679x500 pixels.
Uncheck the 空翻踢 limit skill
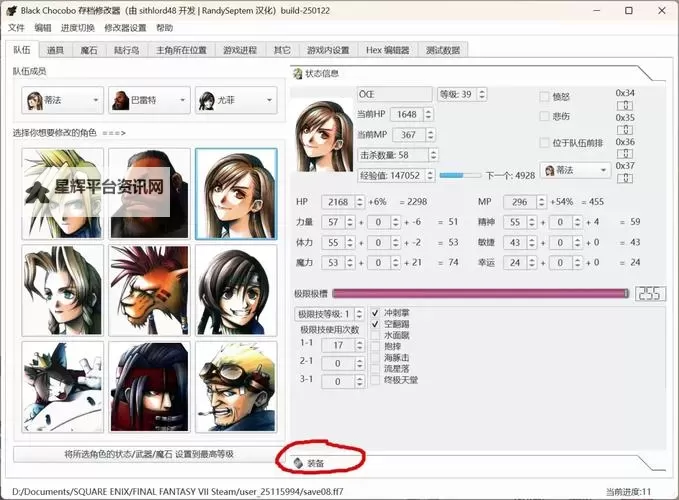click(375, 324)
